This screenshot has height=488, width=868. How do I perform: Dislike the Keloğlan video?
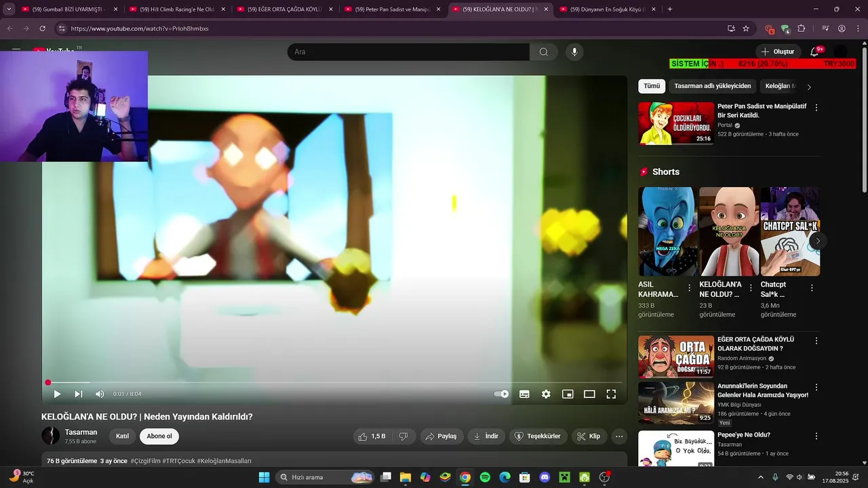(403, 436)
